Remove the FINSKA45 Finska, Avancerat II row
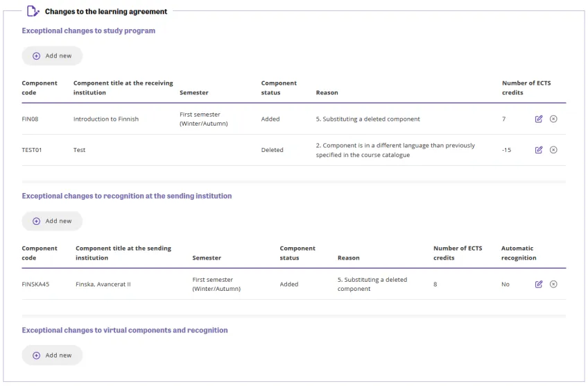 tap(553, 284)
